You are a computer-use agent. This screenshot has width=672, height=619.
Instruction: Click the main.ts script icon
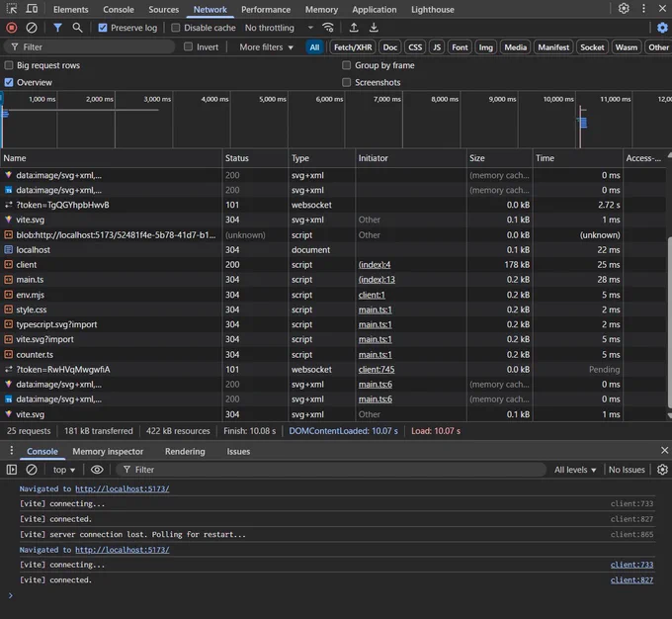click(8, 280)
